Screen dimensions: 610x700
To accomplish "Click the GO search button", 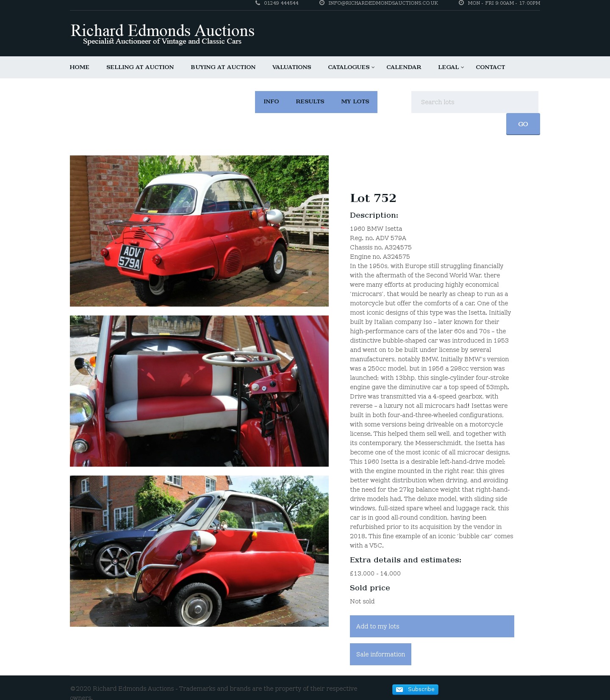I will [x=523, y=124].
